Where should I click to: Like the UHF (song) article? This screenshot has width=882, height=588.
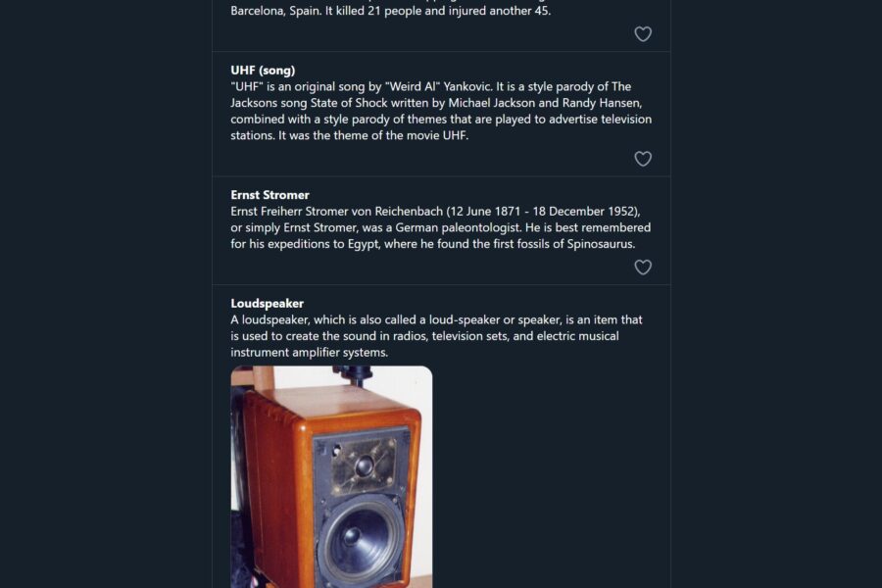[x=643, y=159]
